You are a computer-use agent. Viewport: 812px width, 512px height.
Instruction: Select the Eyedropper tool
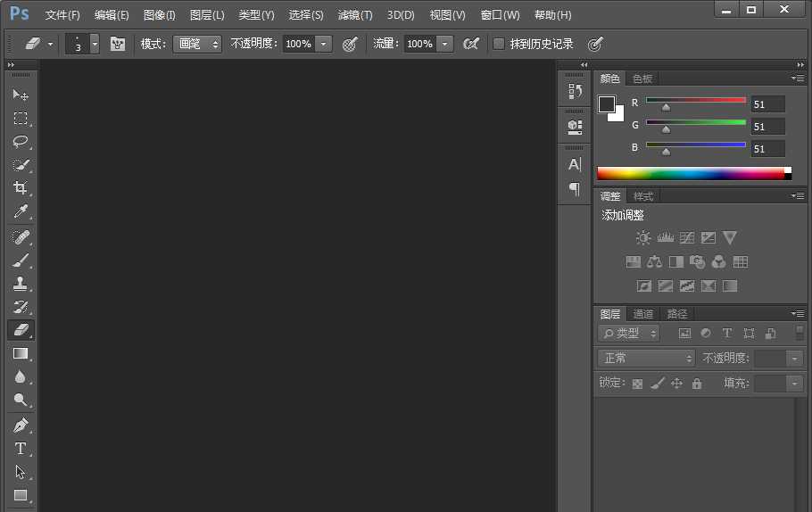click(21, 211)
